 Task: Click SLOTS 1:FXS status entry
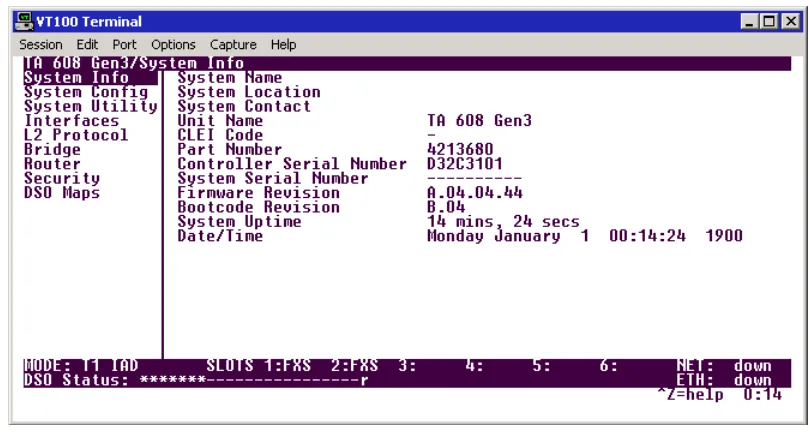click(x=259, y=366)
